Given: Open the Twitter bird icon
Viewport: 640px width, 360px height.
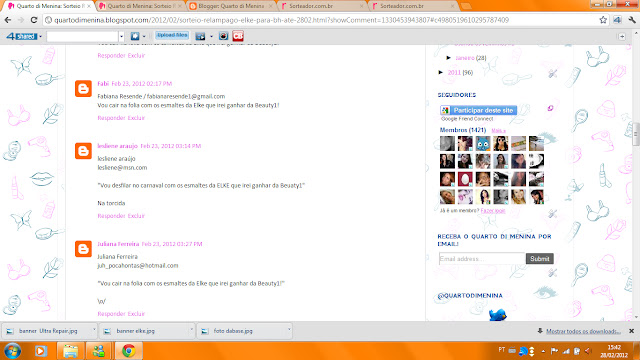Looking at the screenshot, I should (498, 315).
